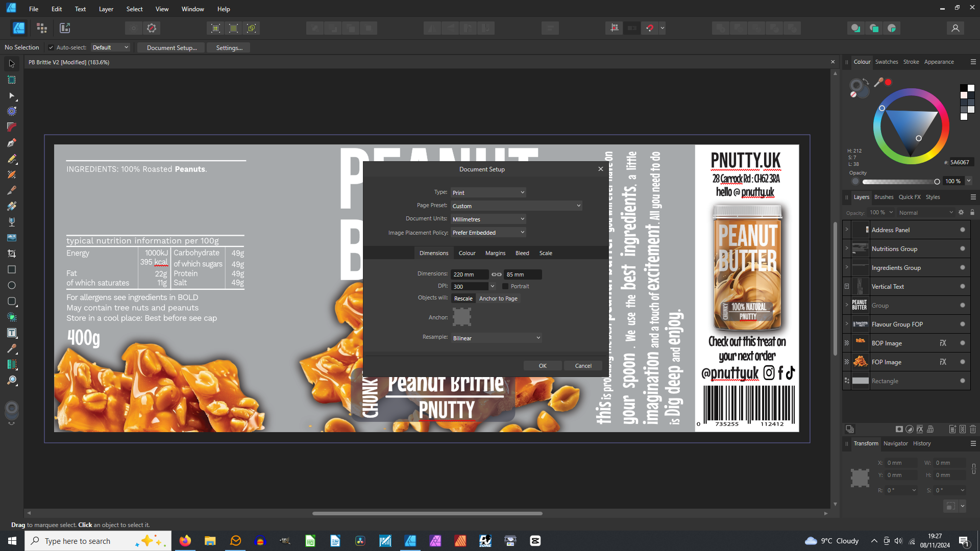Click the Settings... button
Image resolution: width=980 pixels, height=551 pixels.
point(229,47)
